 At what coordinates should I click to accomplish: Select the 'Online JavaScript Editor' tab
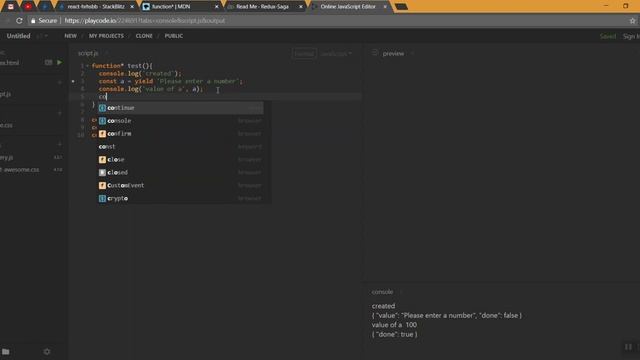pyautogui.click(x=349, y=7)
